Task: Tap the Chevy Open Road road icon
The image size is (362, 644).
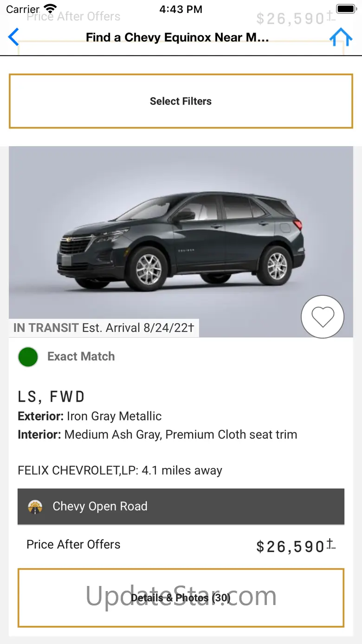Action: [35, 507]
